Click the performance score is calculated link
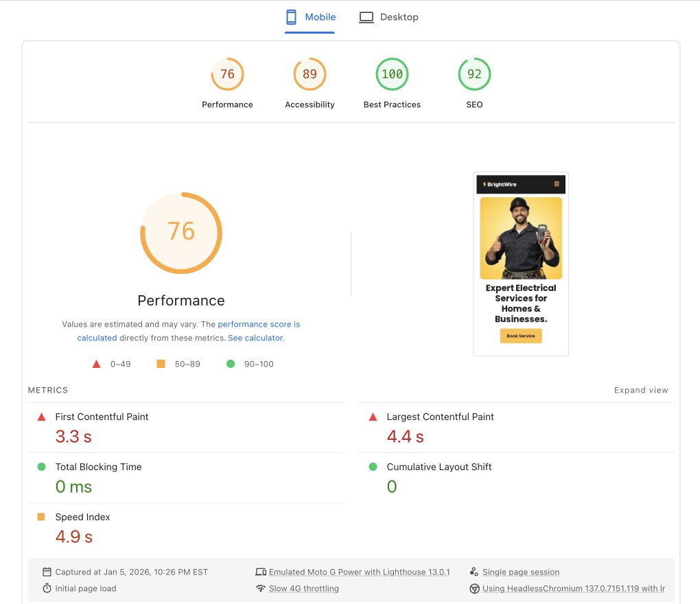 coord(259,324)
